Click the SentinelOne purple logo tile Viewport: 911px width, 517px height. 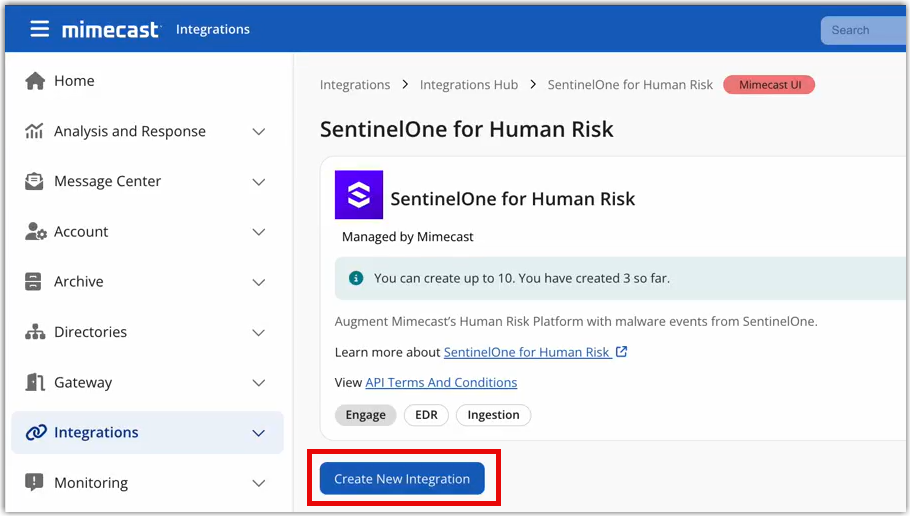coord(358,195)
